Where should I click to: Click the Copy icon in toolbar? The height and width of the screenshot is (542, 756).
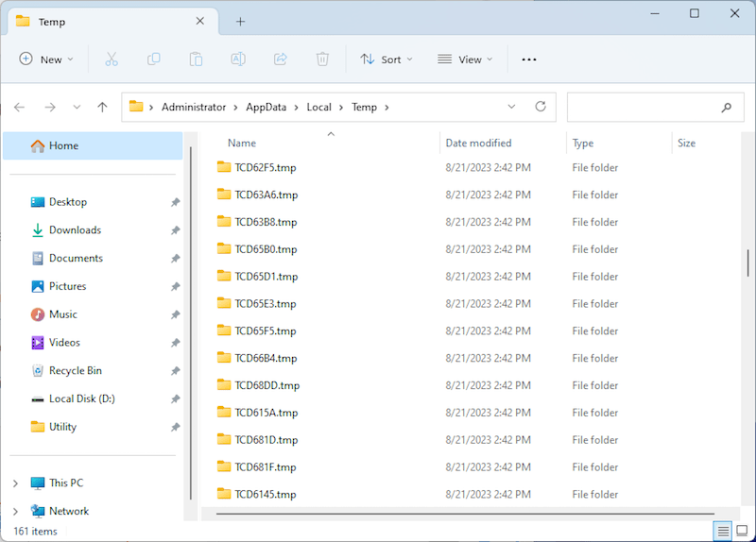[154, 59]
